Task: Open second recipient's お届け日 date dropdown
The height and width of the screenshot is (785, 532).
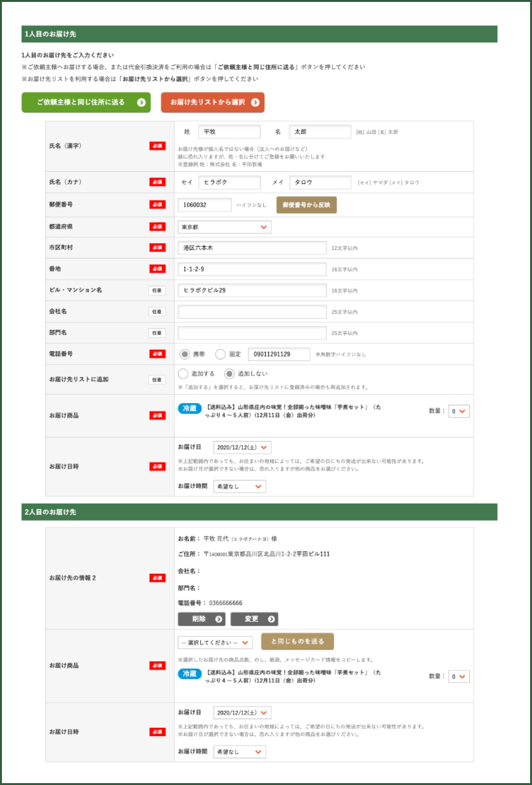Action: tap(242, 713)
